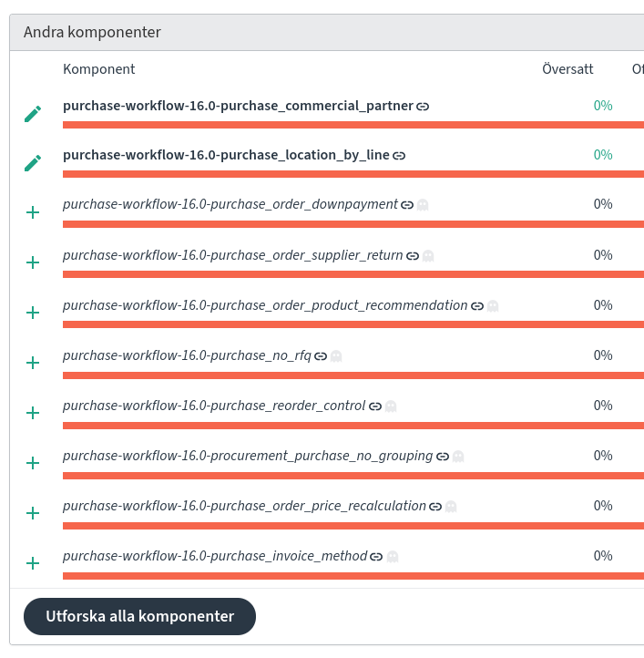
Task: Open purchase-workflow-16.0-purchase_no_rfq component link
Action: [x=187, y=355]
